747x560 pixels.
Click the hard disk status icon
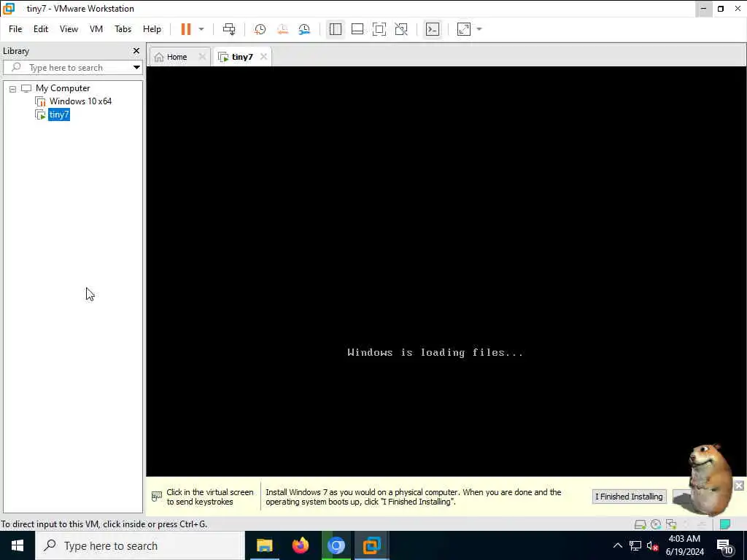coord(640,524)
